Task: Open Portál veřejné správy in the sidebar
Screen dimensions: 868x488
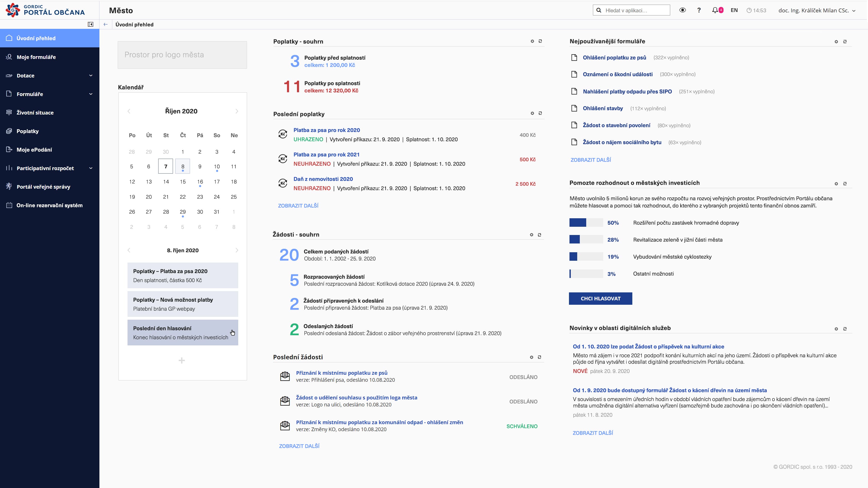Action: pos(49,187)
